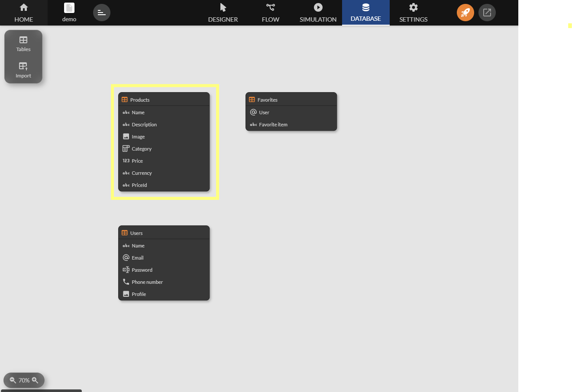Zoom out the database canvas

[13, 380]
